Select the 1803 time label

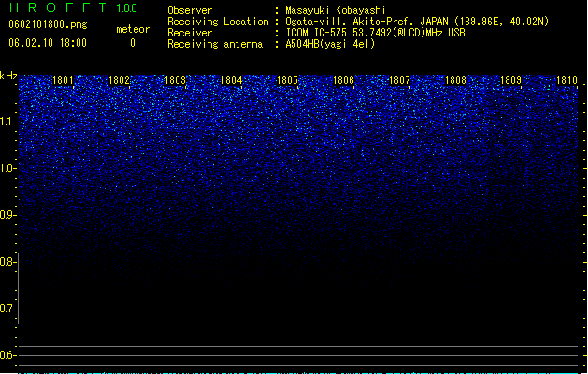coord(175,80)
